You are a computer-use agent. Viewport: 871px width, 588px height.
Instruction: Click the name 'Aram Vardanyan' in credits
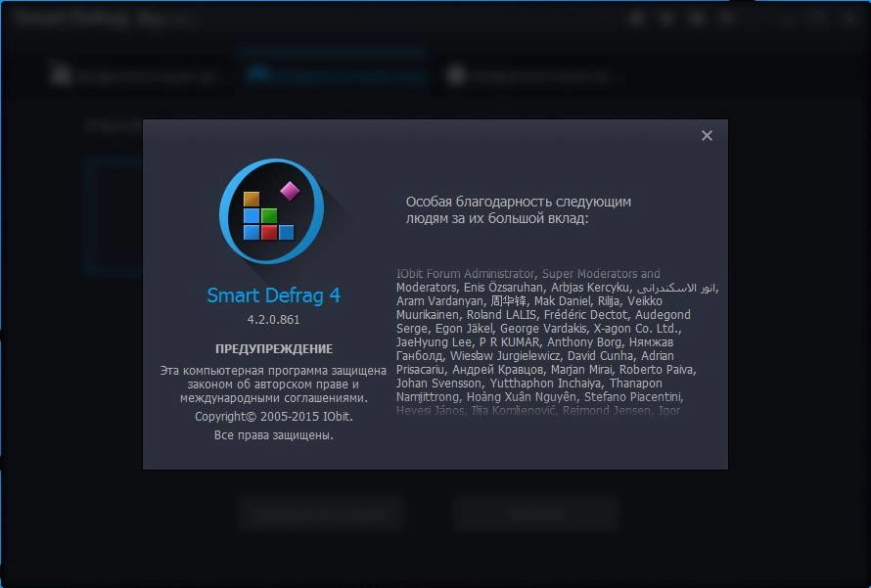click(x=439, y=301)
